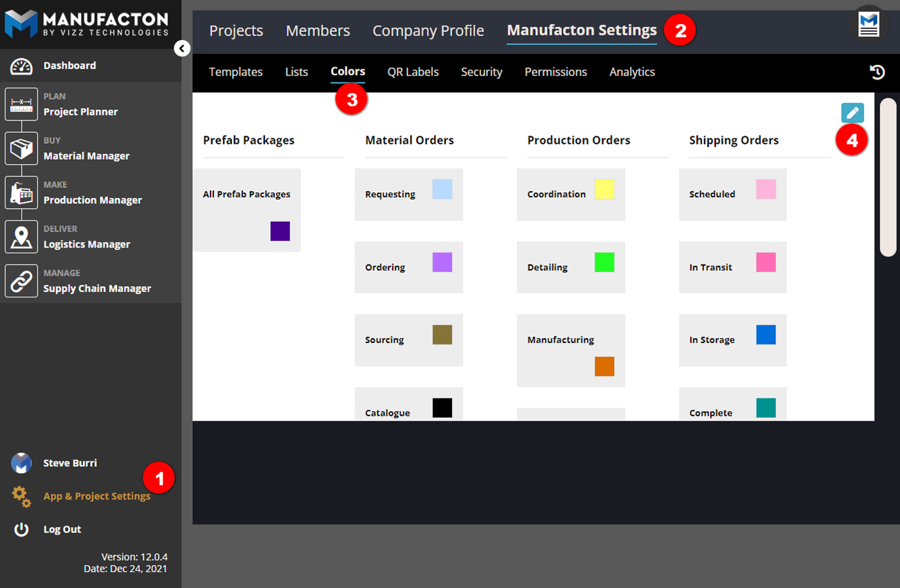
Task: Open the Members section
Action: pyautogui.click(x=318, y=31)
